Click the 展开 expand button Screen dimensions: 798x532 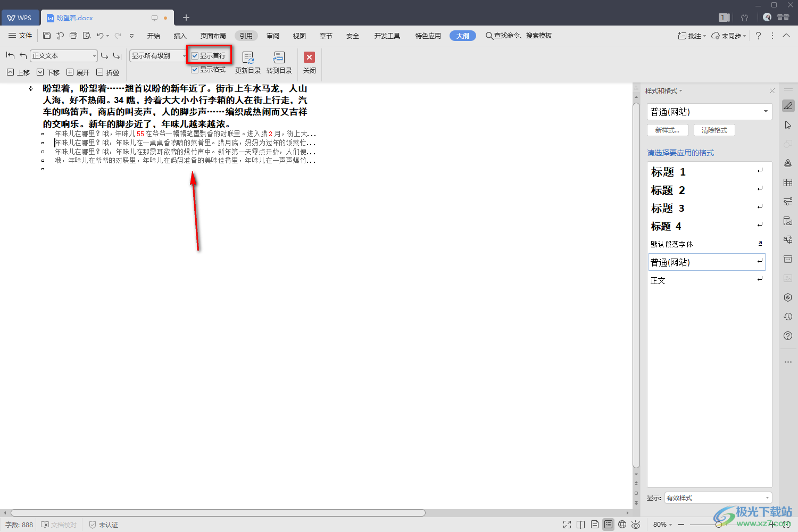(x=78, y=72)
